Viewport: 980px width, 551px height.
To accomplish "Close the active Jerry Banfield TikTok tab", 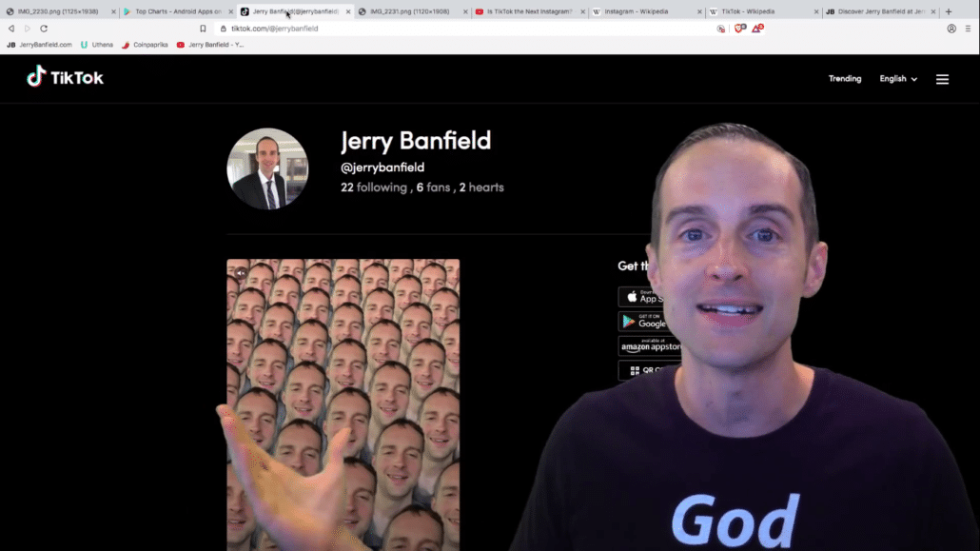I will (348, 11).
